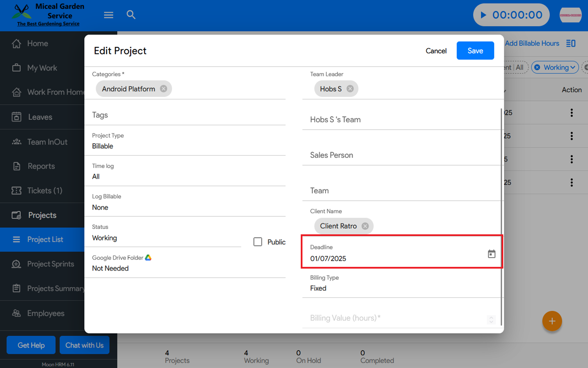Remove Hobs S team leader chip

(350, 89)
